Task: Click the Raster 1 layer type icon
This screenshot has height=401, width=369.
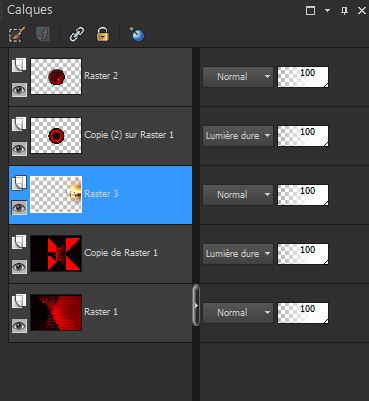Action: [x=19, y=301]
